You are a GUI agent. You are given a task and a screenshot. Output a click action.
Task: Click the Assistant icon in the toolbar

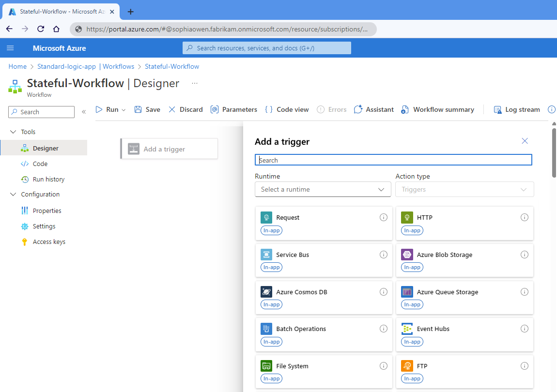[x=358, y=109]
